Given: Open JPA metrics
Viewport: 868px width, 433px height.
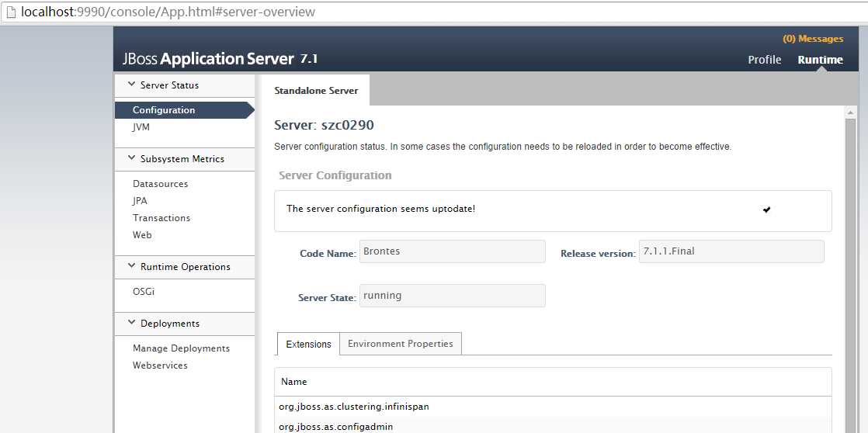Looking at the screenshot, I should (140, 201).
